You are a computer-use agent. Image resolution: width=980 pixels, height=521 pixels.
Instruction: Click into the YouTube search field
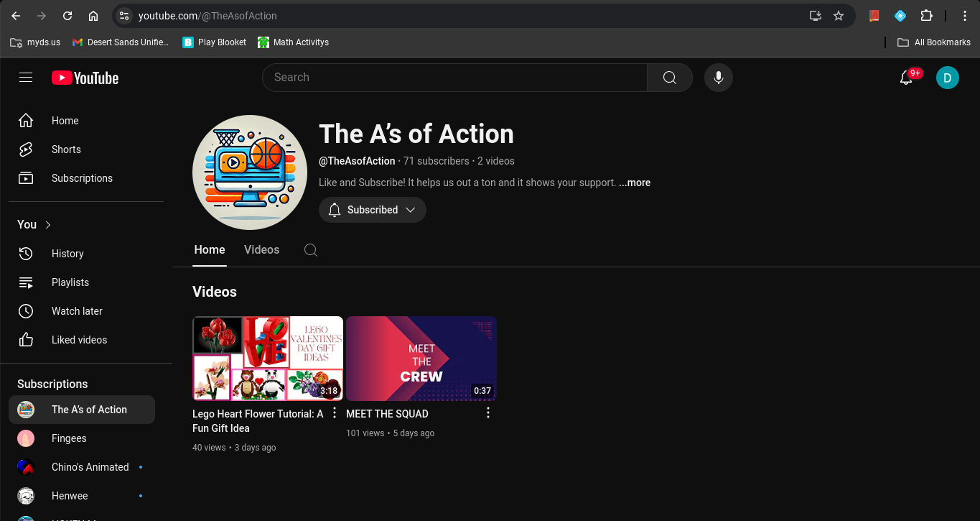click(x=454, y=78)
